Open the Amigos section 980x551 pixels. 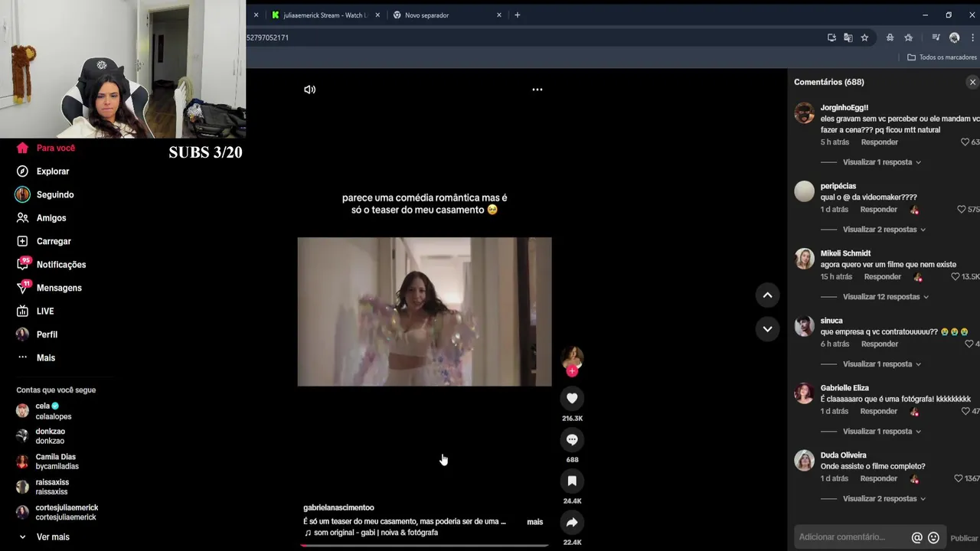pos(42,218)
